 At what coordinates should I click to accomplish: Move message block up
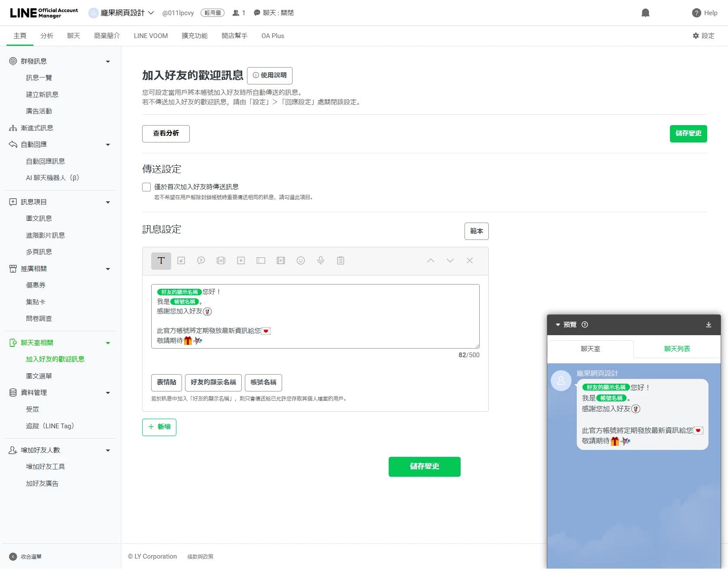[x=431, y=261]
